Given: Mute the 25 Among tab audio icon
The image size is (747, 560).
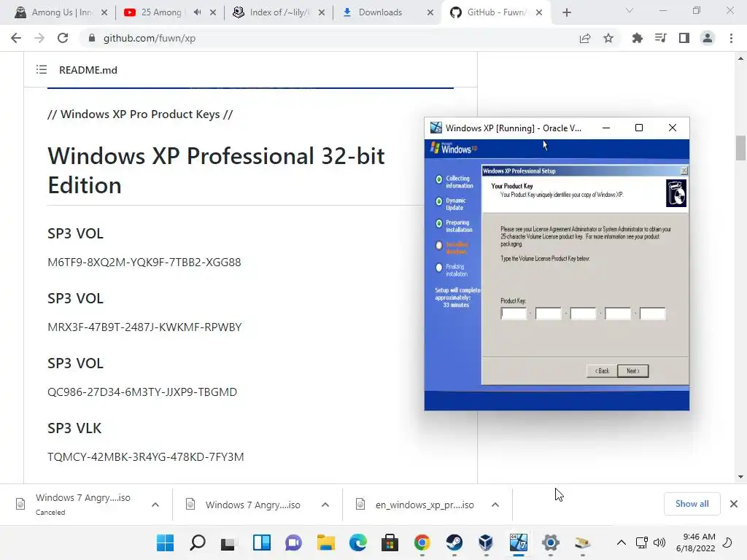Looking at the screenshot, I should [x=197, y=12].
